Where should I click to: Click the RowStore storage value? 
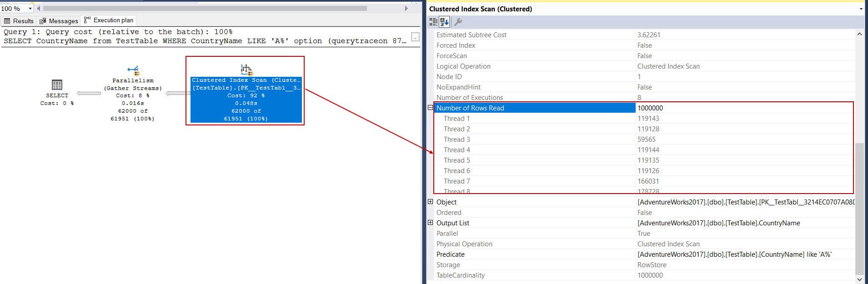[x=652, y=265]
